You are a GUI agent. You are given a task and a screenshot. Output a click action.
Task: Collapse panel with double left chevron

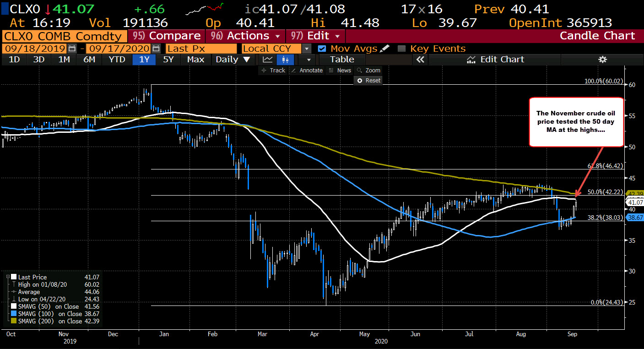click(x=420, y=60)
